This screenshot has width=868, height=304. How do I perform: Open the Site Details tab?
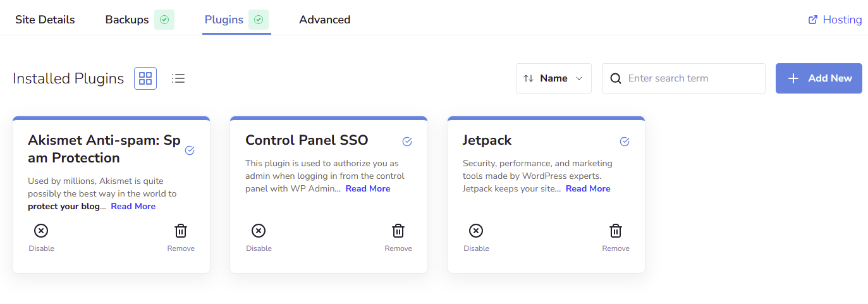click(45, 20)
